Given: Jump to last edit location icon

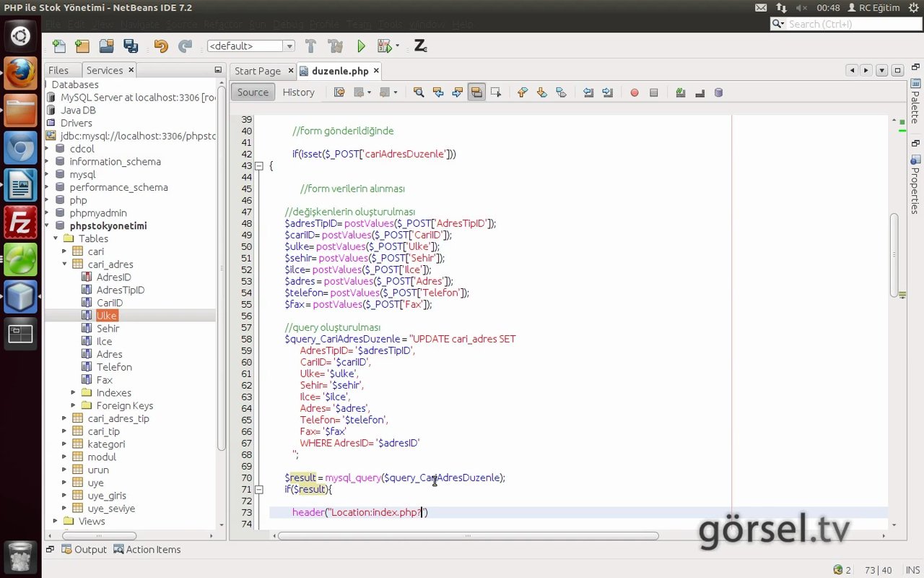Looking at the screenshot, I should pos(339,92).
